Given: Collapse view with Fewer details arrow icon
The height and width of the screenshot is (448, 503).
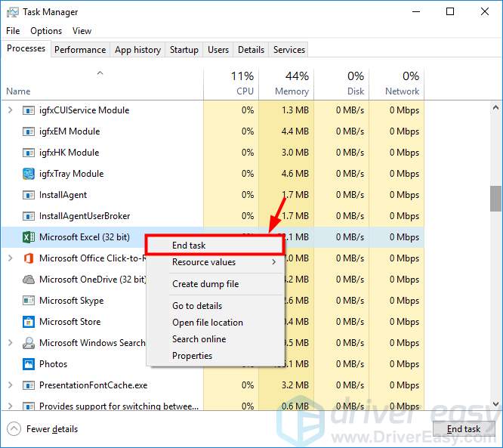Looking at the screenshot, I should (14, 429).
